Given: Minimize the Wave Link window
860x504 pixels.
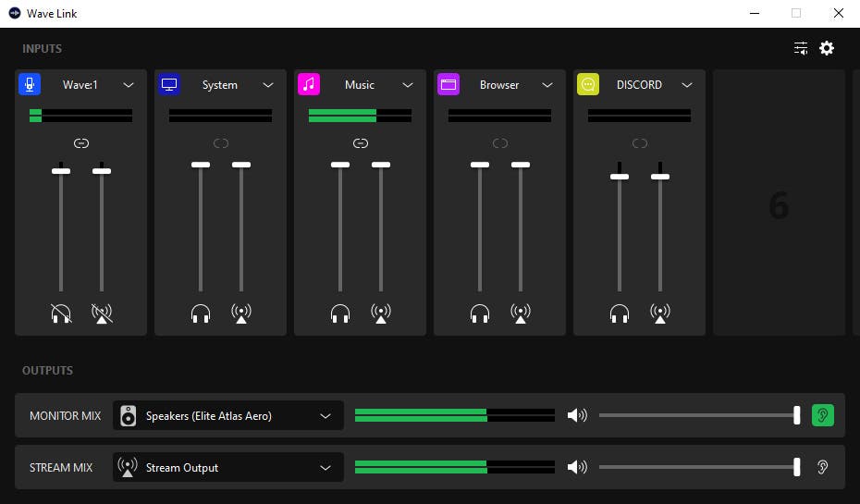Looking at the screenshot, I should (755, 13).
